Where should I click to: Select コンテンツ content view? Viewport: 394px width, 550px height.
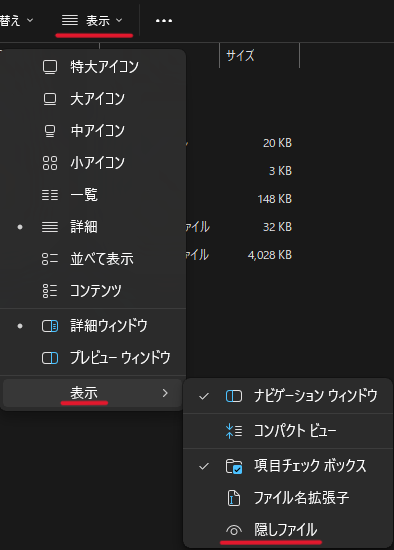93,290
